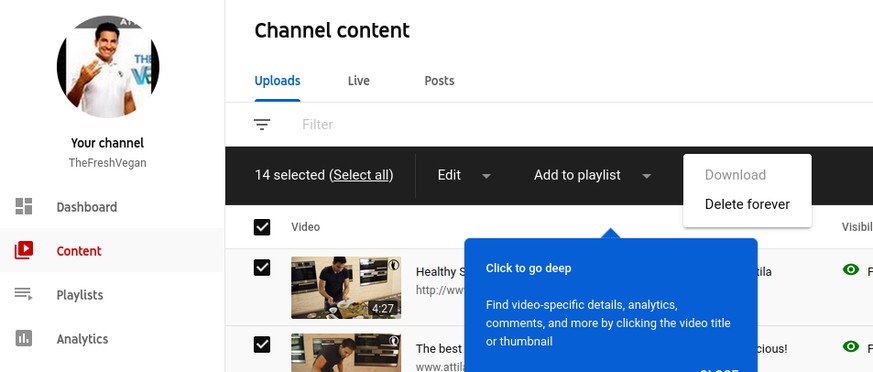The width and height of the screenshot is (873, 372).
Task: Click the Edit dropdown arrow
Action: click(x=486, y=176)
